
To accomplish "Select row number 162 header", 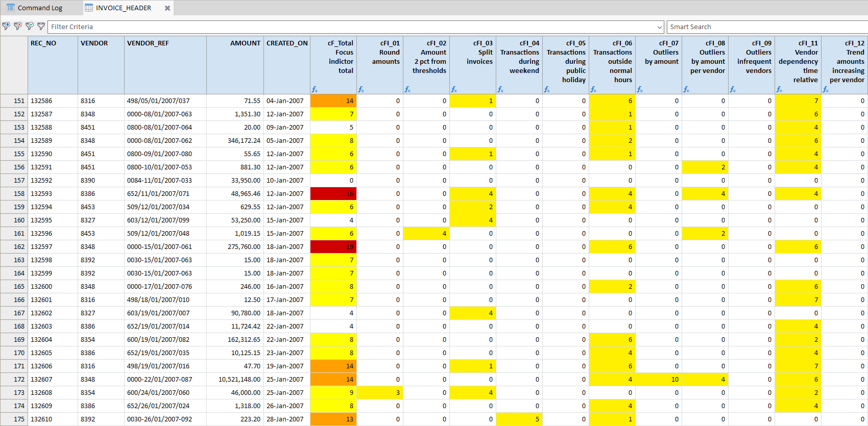I will click(x=14, y=247).
